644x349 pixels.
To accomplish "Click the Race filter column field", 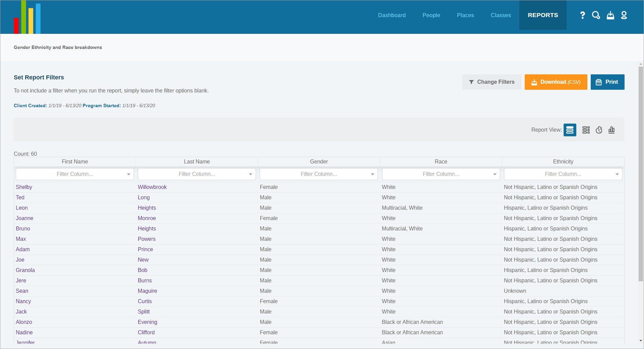I will [x=441, y=174].
